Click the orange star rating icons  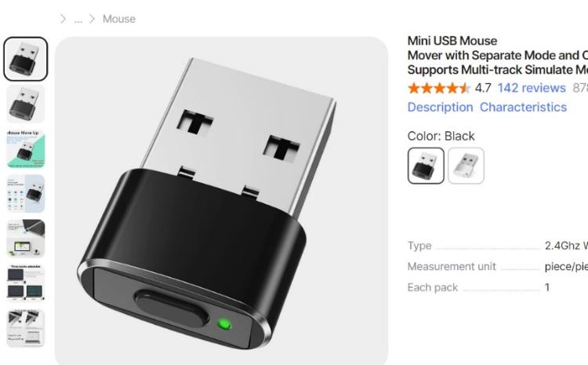(439, 88)
